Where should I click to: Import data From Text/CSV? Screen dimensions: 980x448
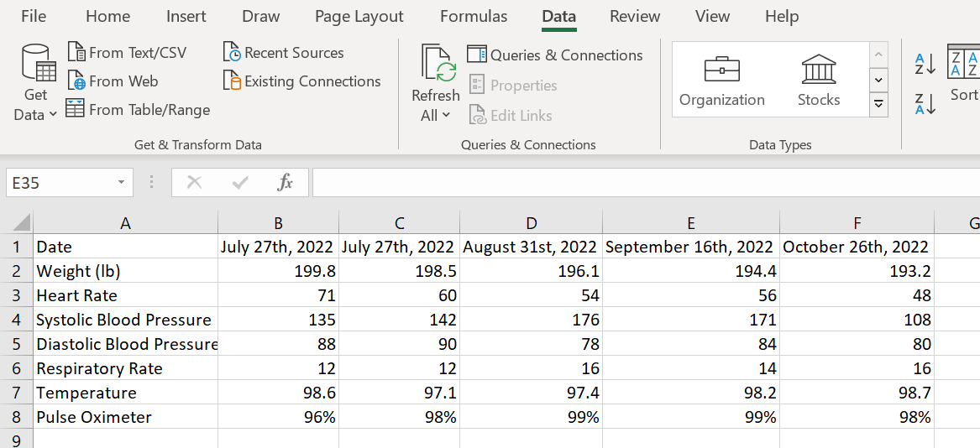point(127,53)
